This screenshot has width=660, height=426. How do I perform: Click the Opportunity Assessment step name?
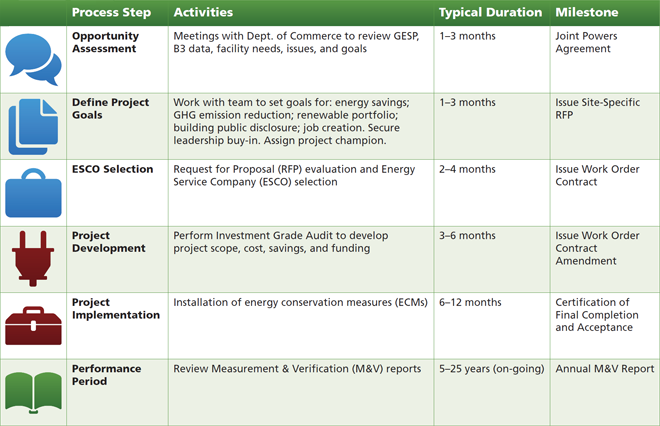click(x=105, y=42)
